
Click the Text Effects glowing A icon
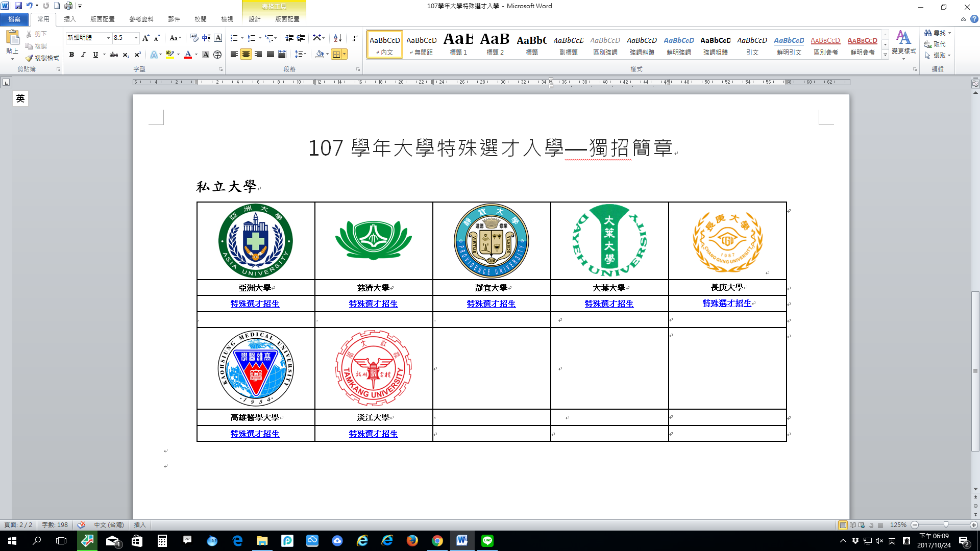coord(154,55)
